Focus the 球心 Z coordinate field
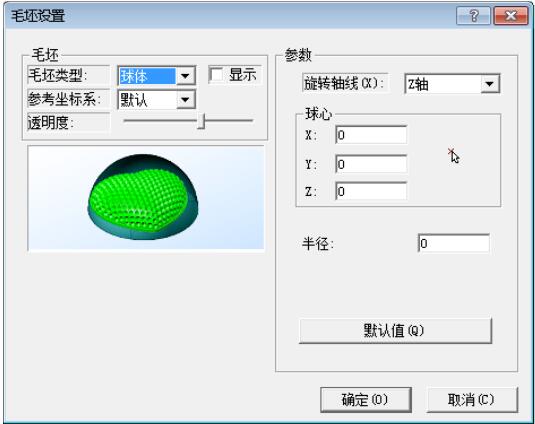Viewport: 535px width, 424px height. point(371,191)
